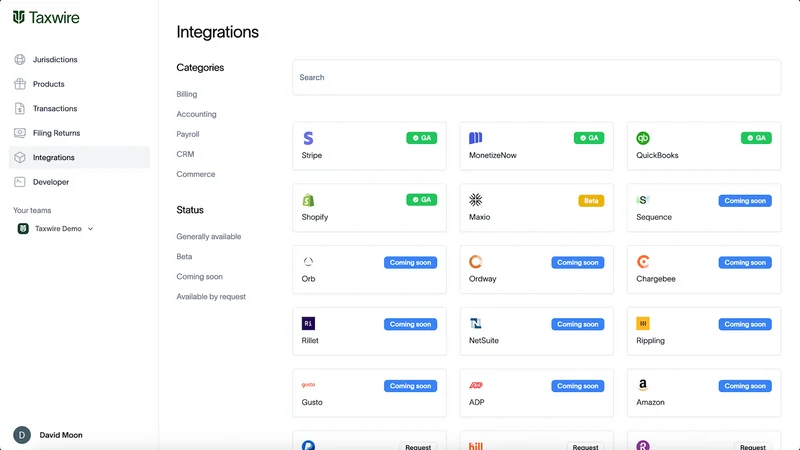This screenshot has width=800, height=450.
Task: Click the Stripe logo icon
Action: coord(308,138)
